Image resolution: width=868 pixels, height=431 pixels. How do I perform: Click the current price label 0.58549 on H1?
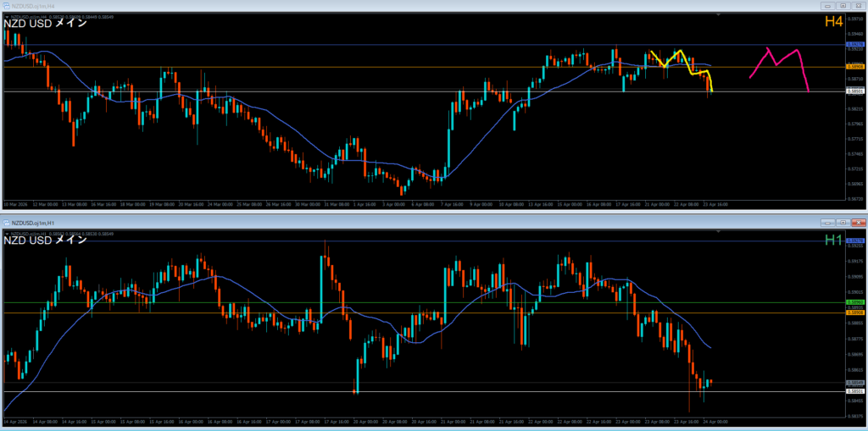pyautogui.click(x=854, y=383)
